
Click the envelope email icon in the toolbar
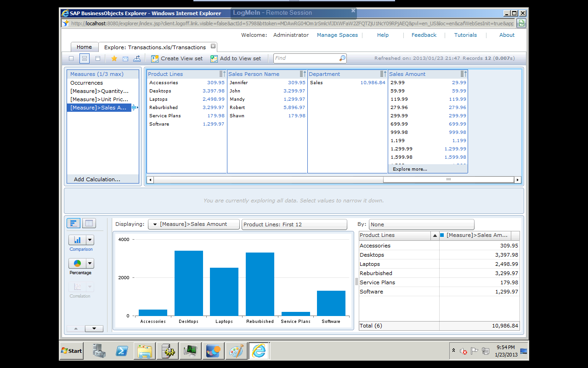click(x=125, y=58)
